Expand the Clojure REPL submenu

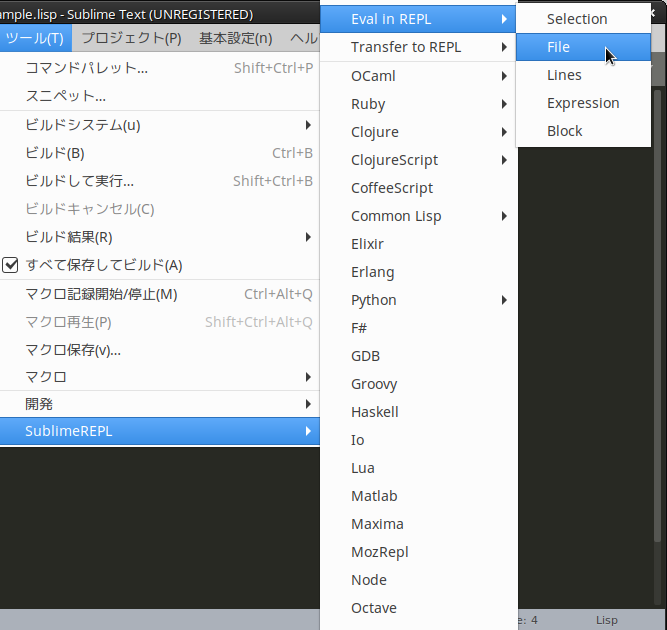click(x=419, y=132)
